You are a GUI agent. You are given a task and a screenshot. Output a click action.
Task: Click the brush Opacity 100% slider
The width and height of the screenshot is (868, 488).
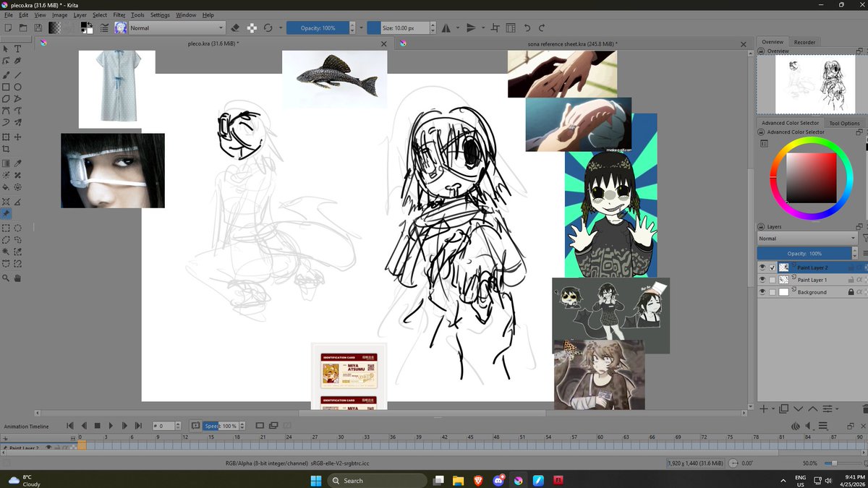click(317, 28)
